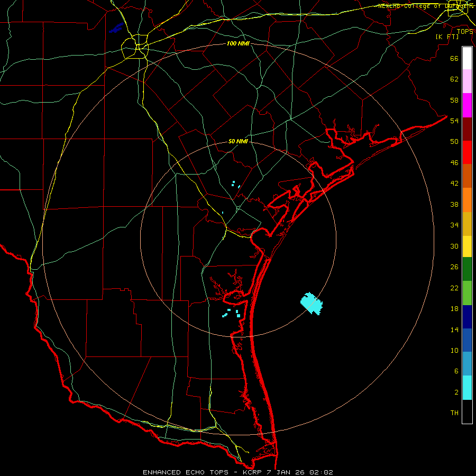Click the legend value "26"
Screen dimensions: 476x476
point(454,267)
